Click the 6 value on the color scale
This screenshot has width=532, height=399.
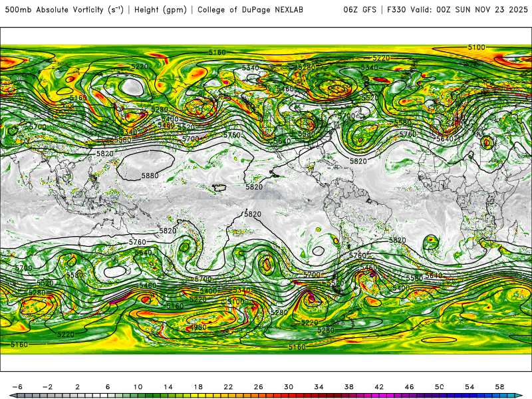pyautogui.click(x=108, y=387)
